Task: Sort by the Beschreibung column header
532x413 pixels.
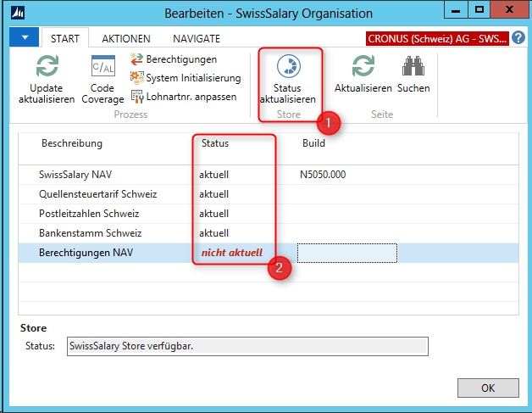Action: 72,143
